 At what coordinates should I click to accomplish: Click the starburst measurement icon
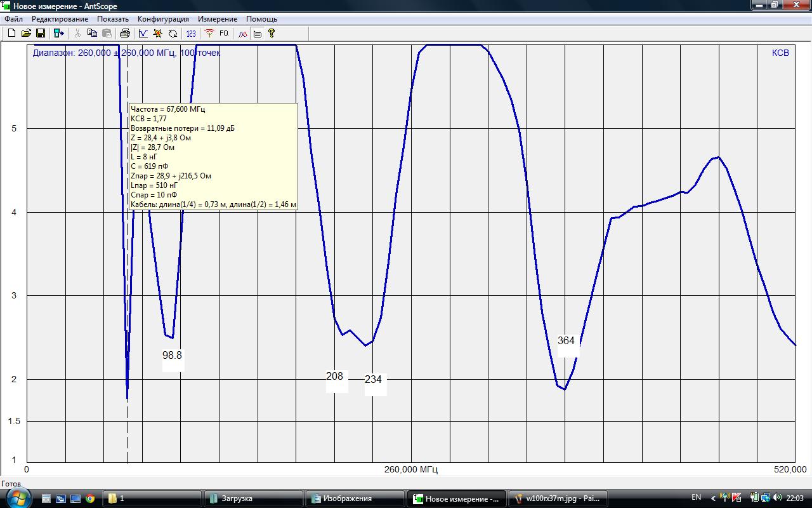click(158, 33)
